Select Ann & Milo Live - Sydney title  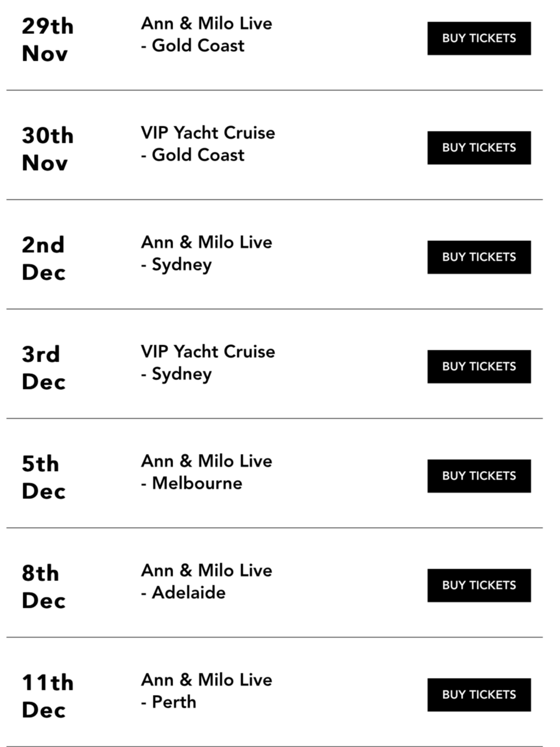pos(206,253)
